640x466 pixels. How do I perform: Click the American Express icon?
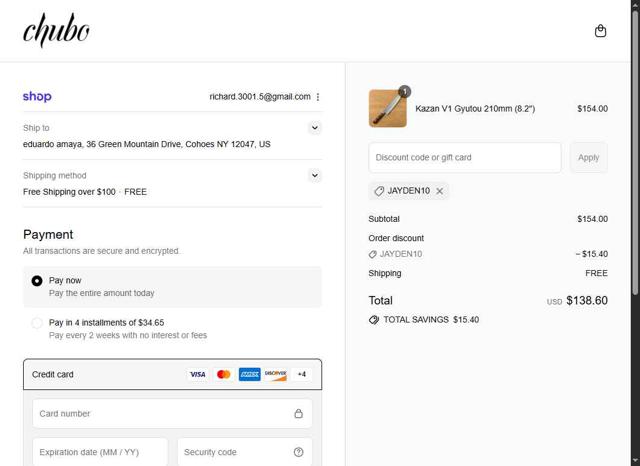click(249, 374)
